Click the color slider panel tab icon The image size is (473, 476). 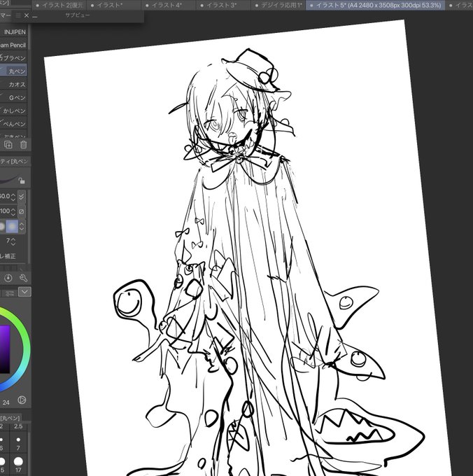point(10,293)
